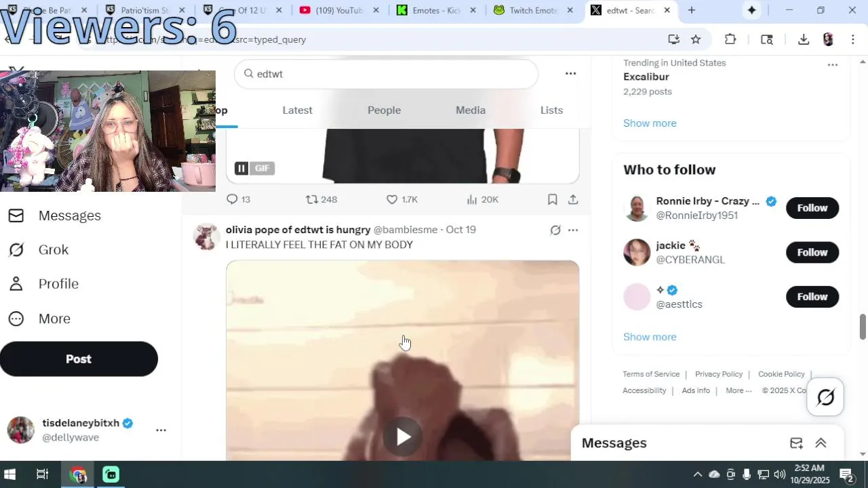Open Task View on the taskbar

pos(42,474)
